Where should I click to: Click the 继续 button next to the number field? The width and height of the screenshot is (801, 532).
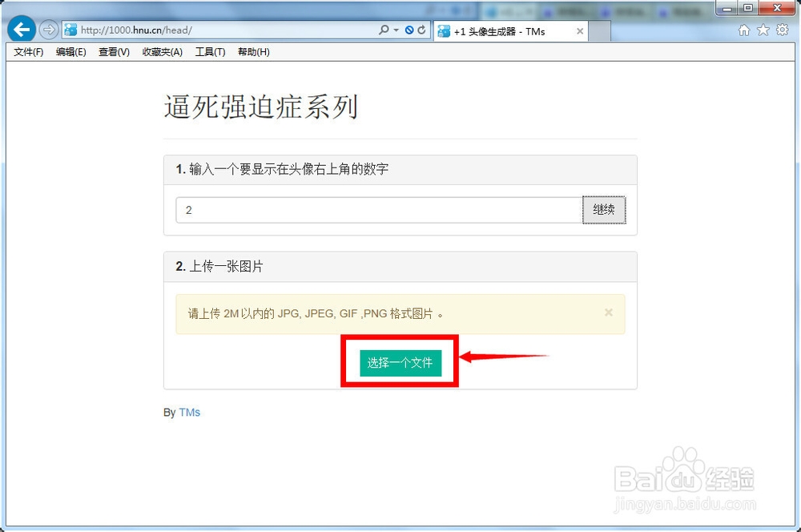pyautogui.click(x=604, y=210)
